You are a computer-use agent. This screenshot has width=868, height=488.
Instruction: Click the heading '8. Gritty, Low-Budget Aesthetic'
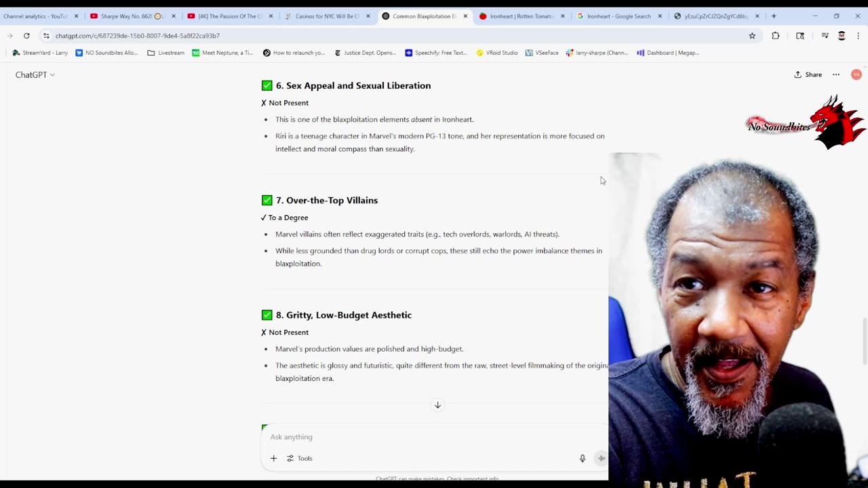(x=344, y=315)
